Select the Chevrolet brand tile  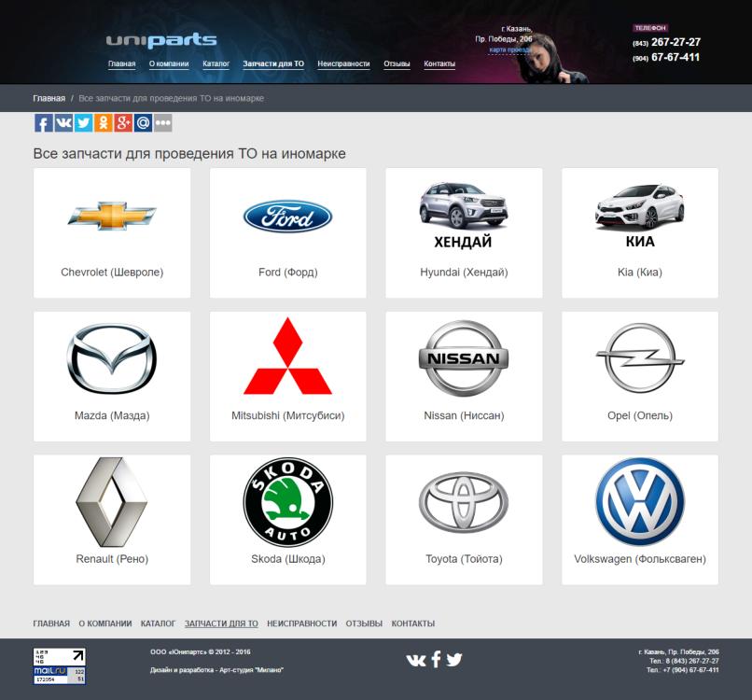coord(112,232)
